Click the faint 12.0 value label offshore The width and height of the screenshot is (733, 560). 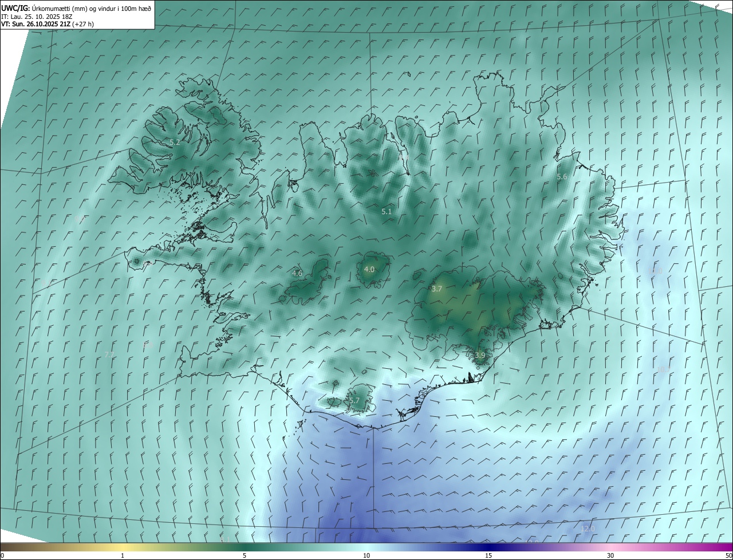(x=588, y=529)
